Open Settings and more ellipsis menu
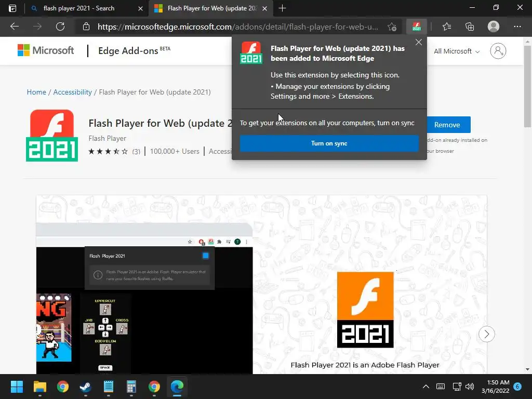Viewport: 532px width, 399px height. click(517, 26)
